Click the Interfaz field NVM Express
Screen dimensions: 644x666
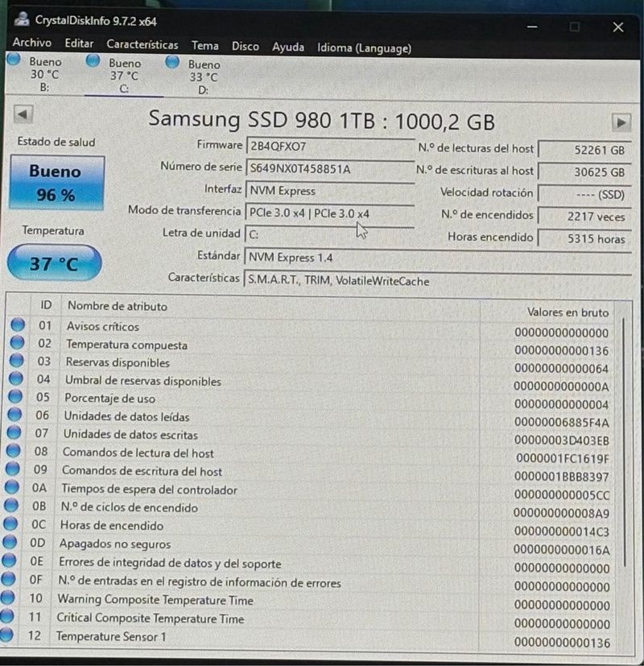329,191
